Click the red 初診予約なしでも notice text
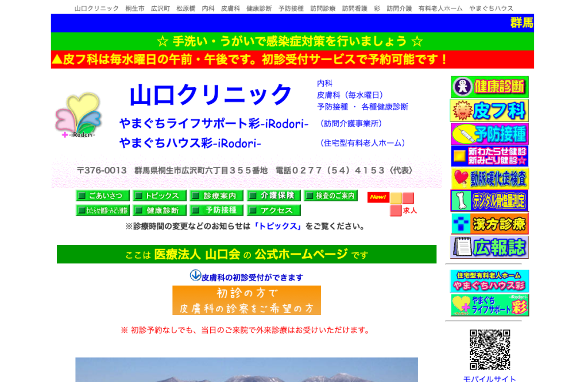The width and height of the screenshot is (588, 382). click(245, 330)
